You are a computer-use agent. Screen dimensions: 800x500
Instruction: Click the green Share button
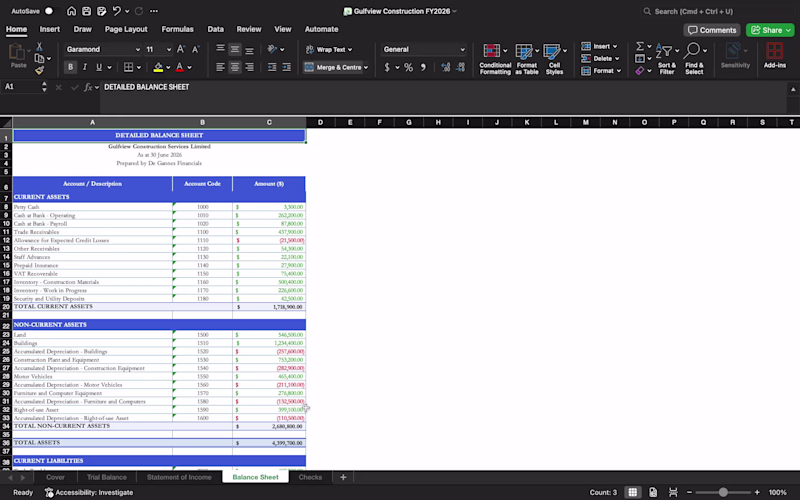(770, 30)
